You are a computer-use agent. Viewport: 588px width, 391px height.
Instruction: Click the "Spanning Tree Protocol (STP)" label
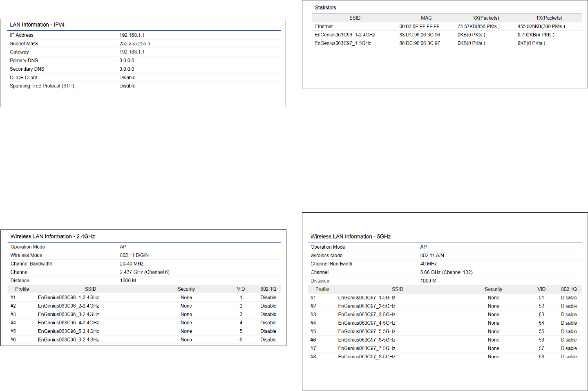42,86
